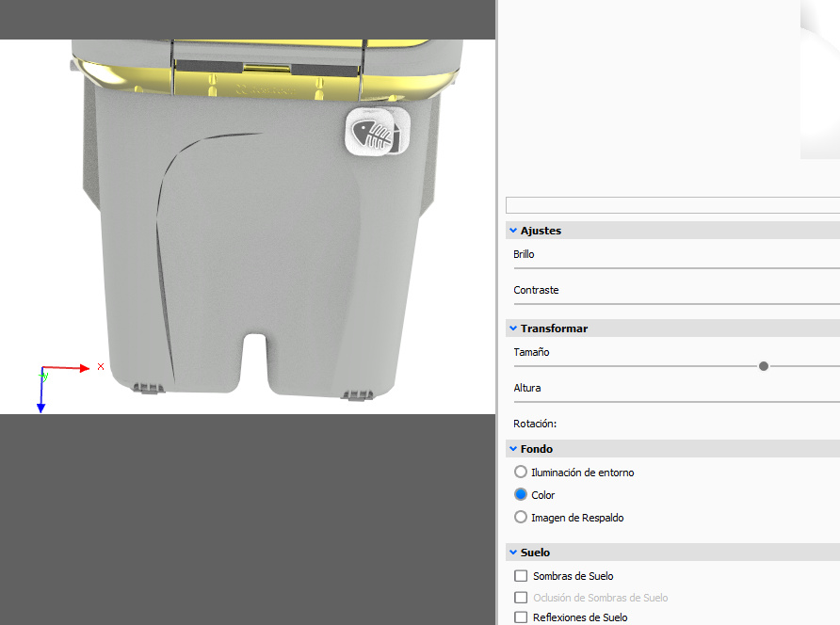The image size is (840, 625).
Task: Click on the Brillo slider track
Action: click(x=676, y=268)
